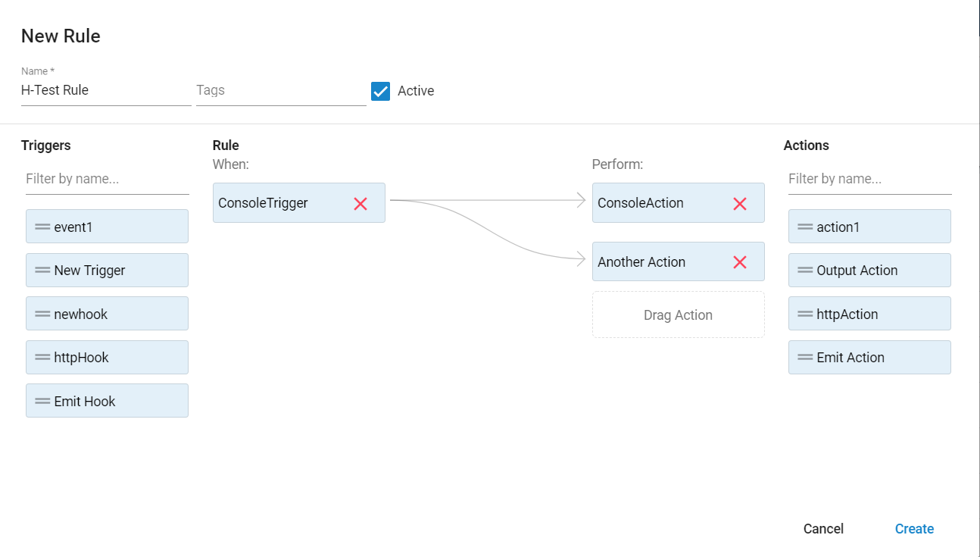Screen dimensions: 980x557
Task: Click the Tags input field
Action: click(x=281, y=90)
